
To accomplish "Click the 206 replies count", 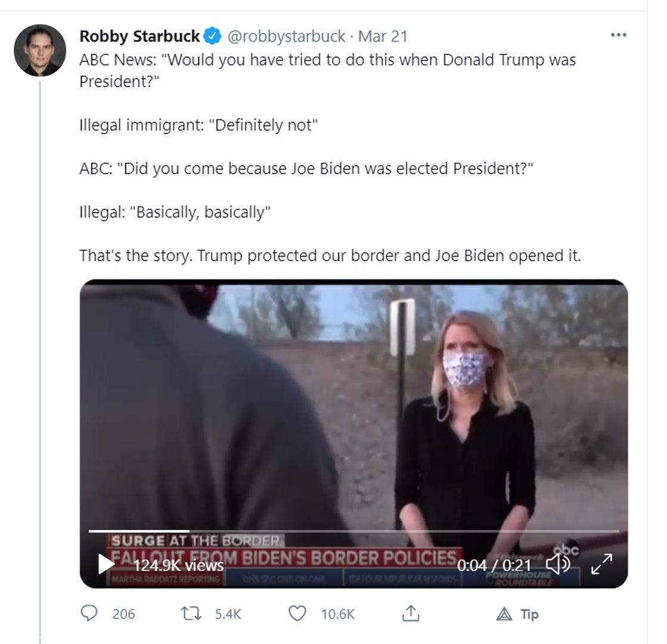I will coord(123,614).
